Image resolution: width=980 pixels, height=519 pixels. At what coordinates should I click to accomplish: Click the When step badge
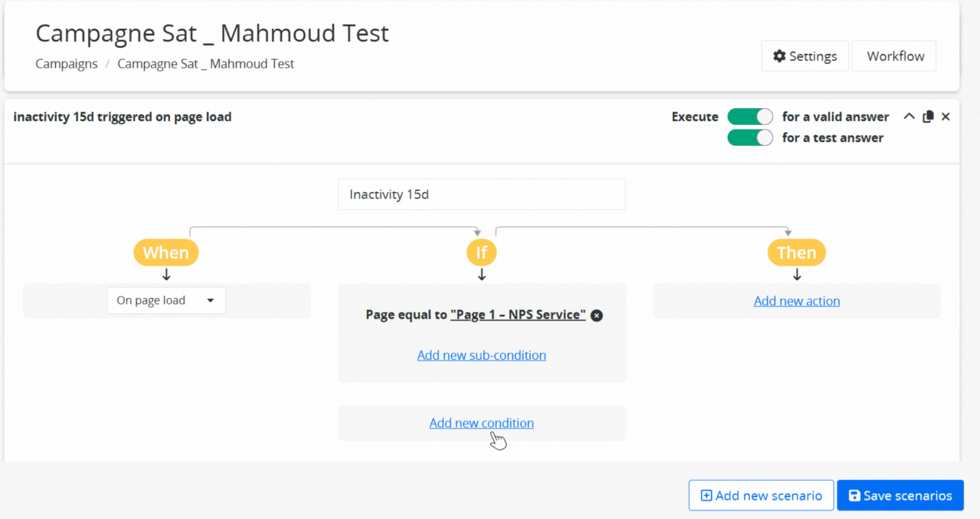click(x=166, y=253)
